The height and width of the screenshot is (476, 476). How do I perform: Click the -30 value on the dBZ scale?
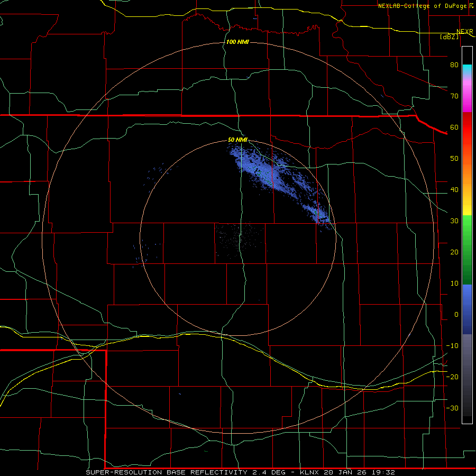tap(452, 408)
